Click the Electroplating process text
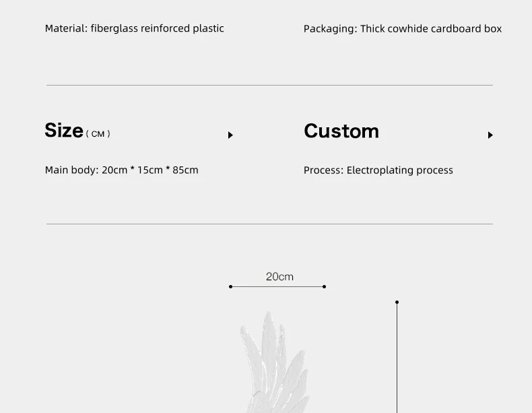This screenshot has height=413, width=532. tap(400, 170)
